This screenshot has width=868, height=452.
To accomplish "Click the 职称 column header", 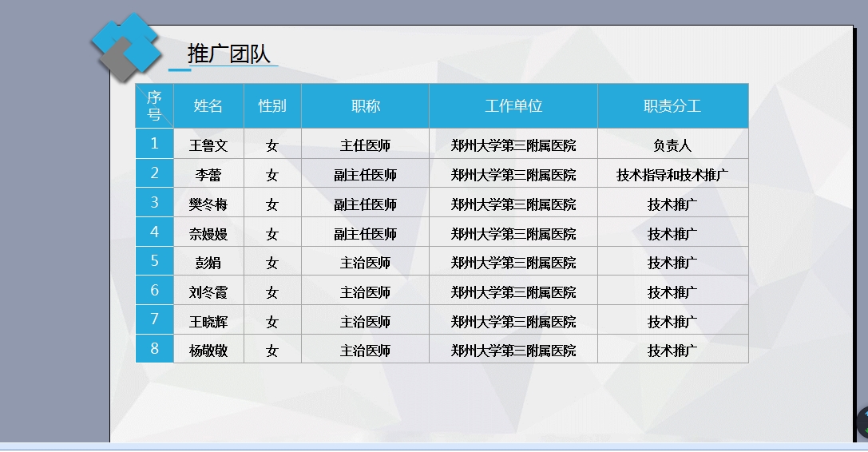I will pos(365,105).
